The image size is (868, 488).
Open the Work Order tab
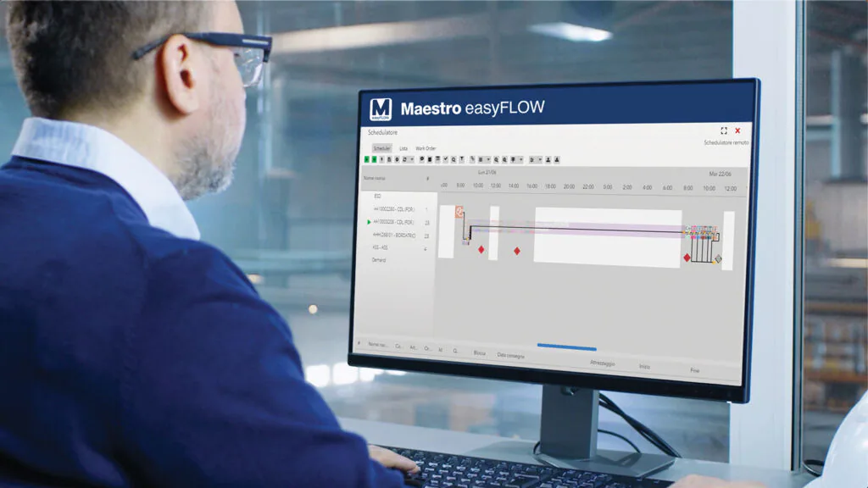pyautogui.click(x=426, y=148)
